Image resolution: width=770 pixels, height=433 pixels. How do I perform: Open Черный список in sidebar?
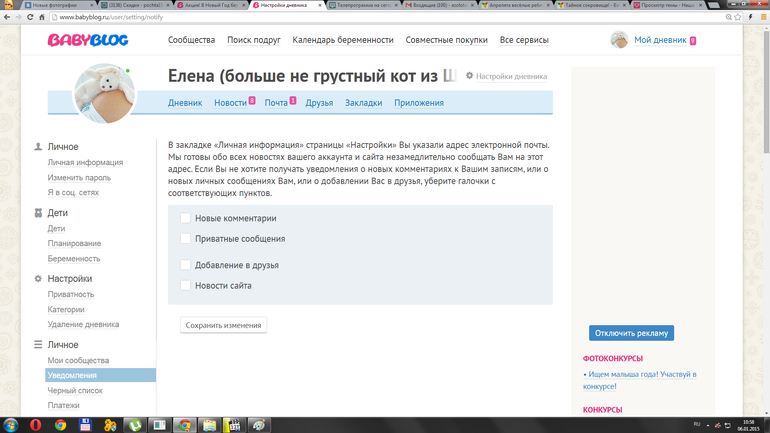pyautogui.click(x=75, y=390)
